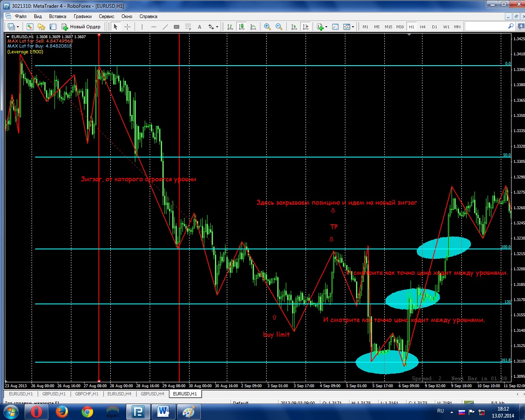Open Paint from the taskbar
This screenshot has width=525, height=420.
click(189, 411)
